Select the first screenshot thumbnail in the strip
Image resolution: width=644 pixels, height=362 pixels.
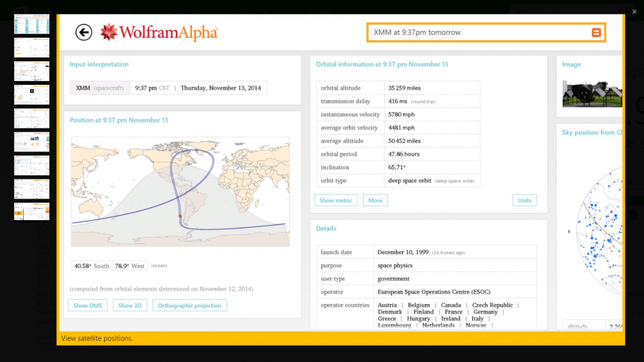[x=32, y=24]
